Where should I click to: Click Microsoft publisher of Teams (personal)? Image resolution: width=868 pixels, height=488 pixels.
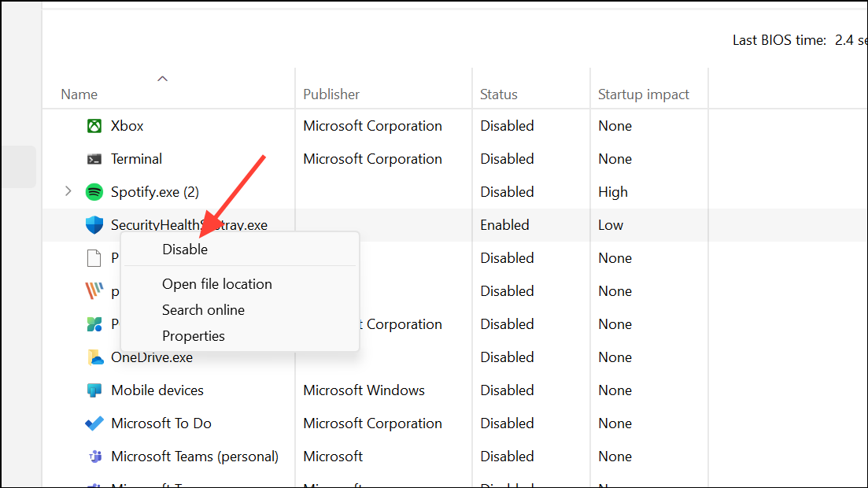(x=333, y=457)
